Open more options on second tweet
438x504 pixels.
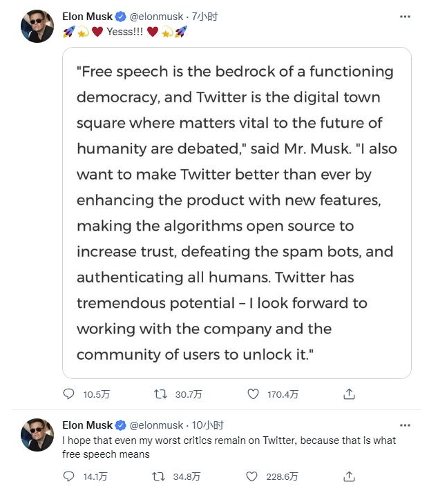406,425
